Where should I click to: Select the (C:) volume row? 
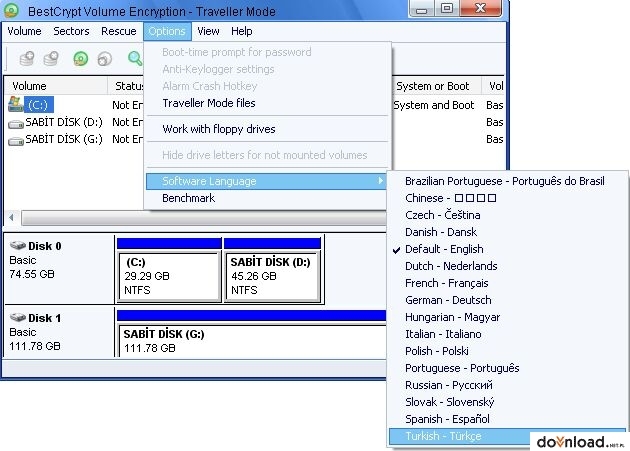[38, 105]
